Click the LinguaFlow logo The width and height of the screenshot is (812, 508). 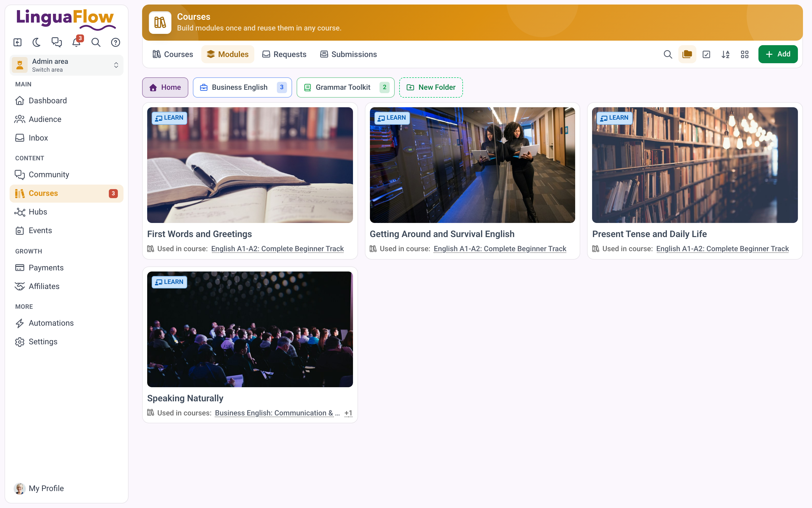[x=66, y=19]
